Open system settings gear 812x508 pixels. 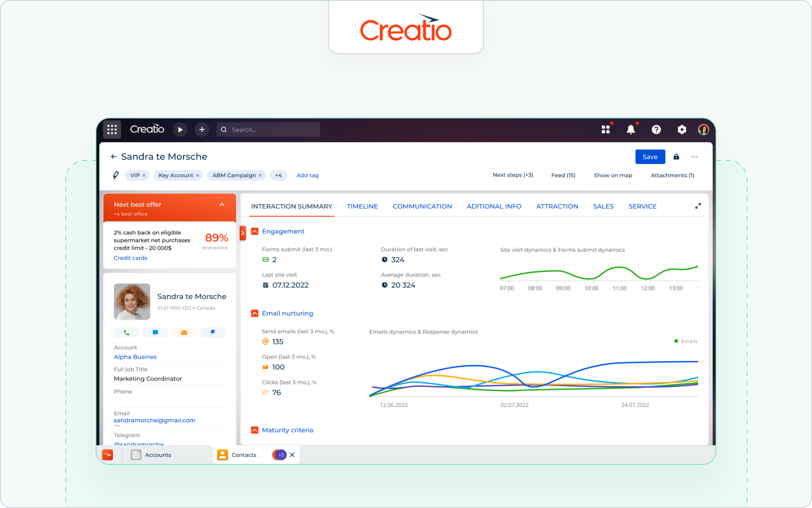682,130
